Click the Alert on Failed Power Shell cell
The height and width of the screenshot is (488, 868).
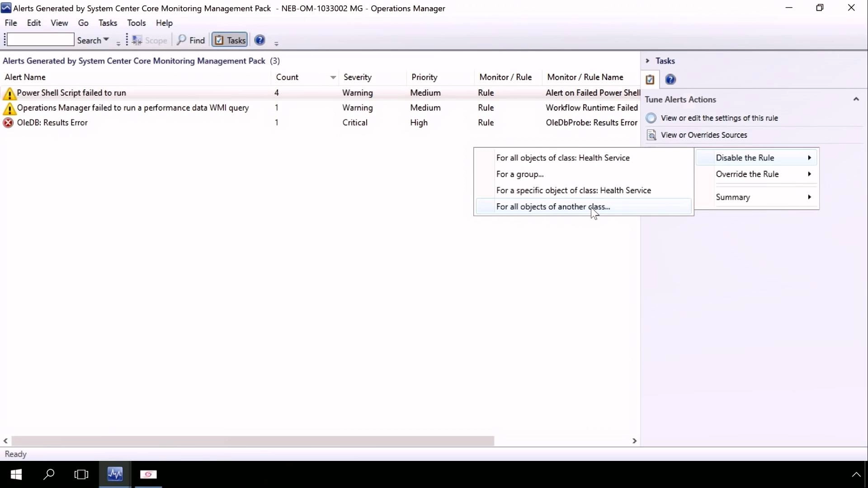593,93
